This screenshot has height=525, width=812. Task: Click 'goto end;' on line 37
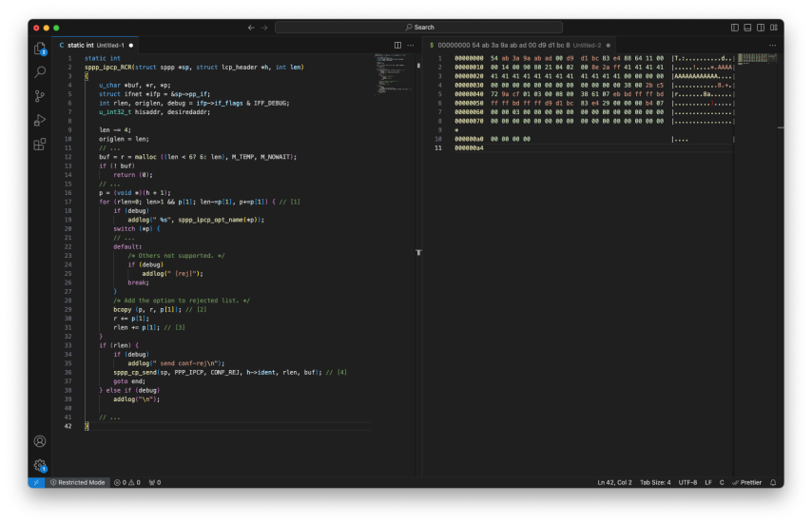[x=129, y=381]
